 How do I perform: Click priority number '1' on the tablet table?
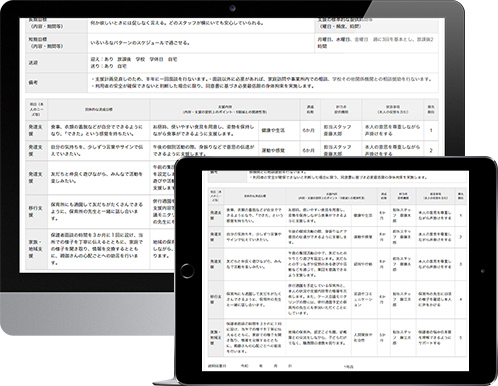tap(461, 215)
